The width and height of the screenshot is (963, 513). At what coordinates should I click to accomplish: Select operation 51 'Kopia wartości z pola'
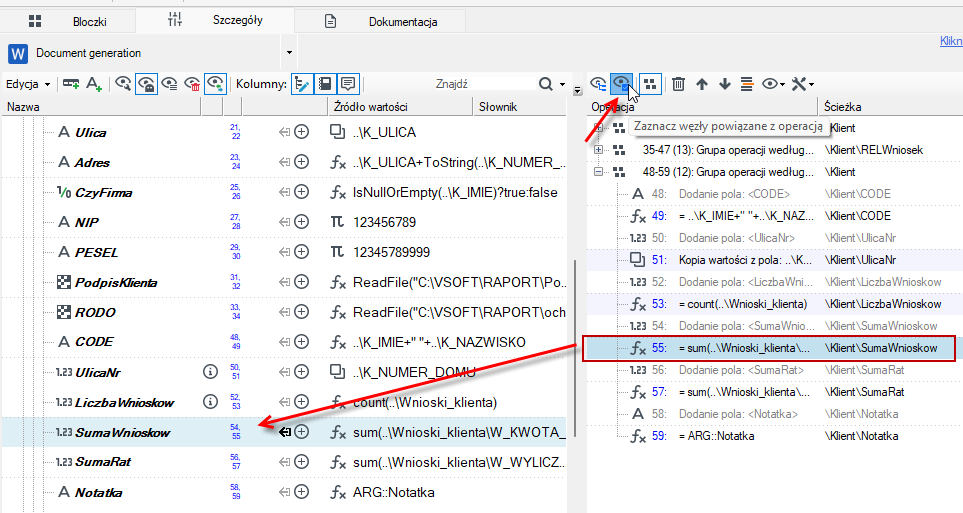774,260
